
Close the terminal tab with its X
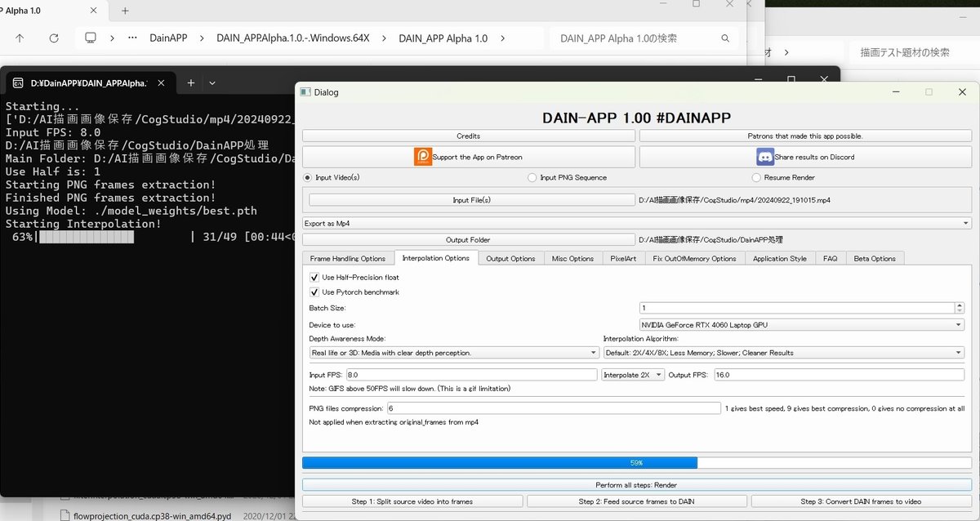pyautogui.click(x=162, y=82)
